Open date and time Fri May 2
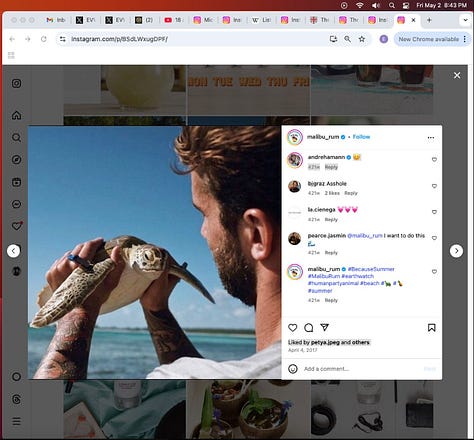The width and height of the screenshot is (474, 440). click(441, 5)
